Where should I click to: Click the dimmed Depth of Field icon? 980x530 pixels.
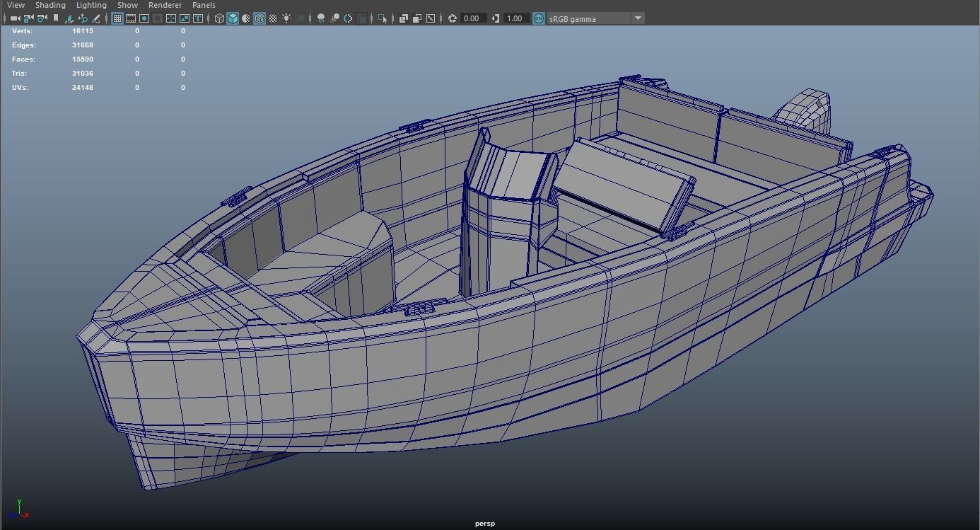tap(362, 18)
